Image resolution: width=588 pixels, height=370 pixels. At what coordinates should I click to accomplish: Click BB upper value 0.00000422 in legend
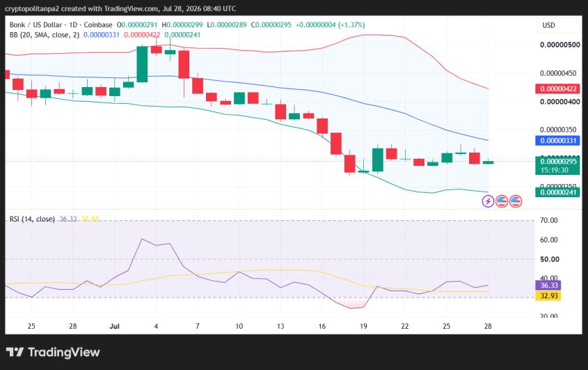pyautogui.click(x=142, y=35)
